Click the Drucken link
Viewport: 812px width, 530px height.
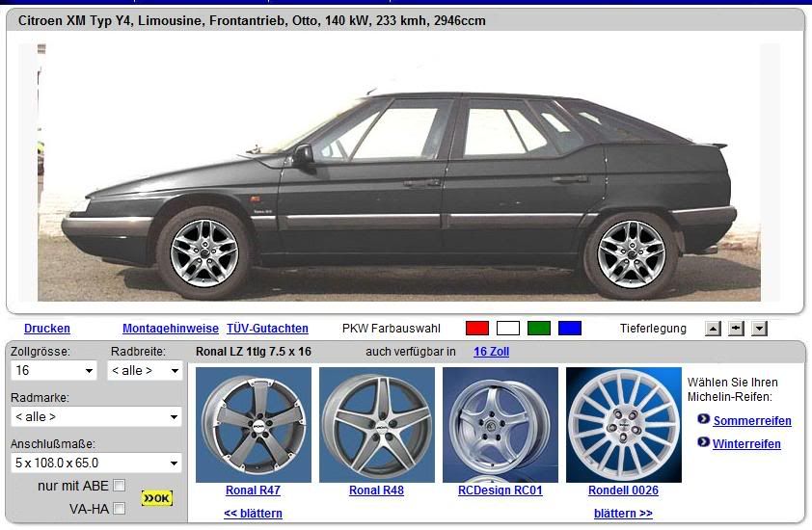pyautogui.click(x=47, y=329)
